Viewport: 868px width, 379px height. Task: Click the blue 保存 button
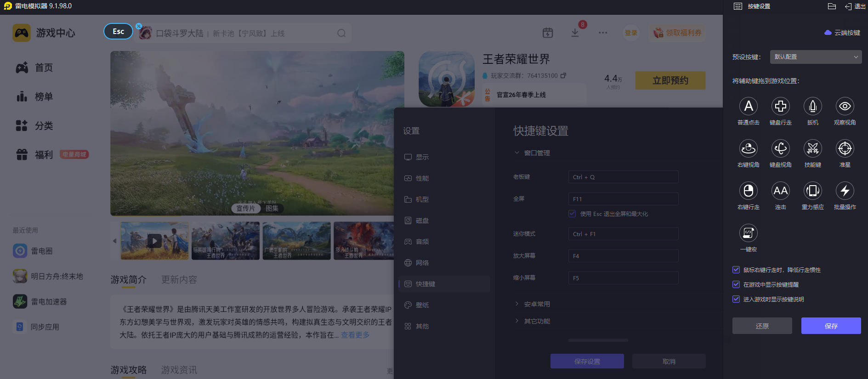[831, 326]
